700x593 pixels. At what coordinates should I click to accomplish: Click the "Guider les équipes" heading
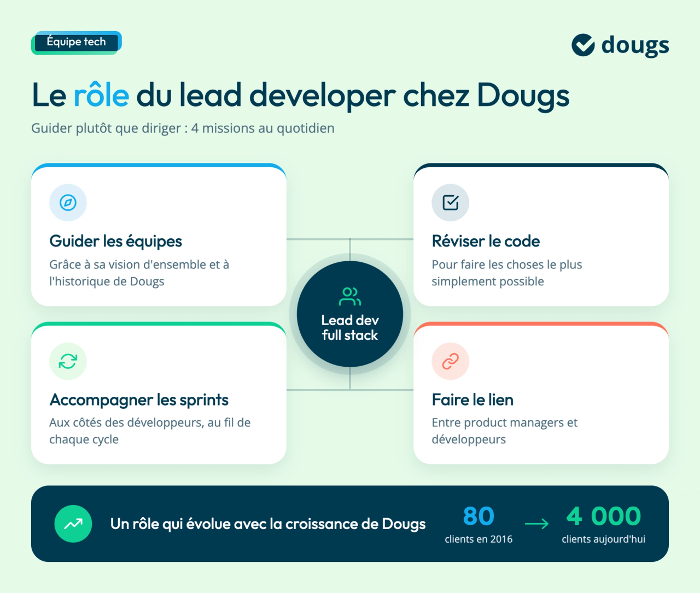[116, 241]
